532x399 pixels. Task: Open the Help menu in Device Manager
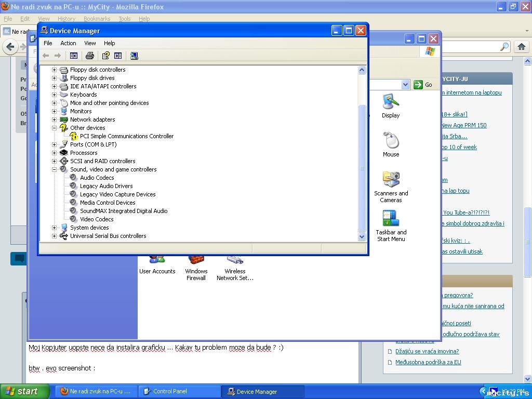tap(109, 43)
